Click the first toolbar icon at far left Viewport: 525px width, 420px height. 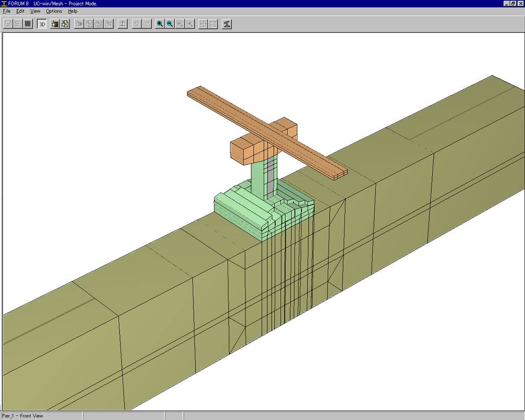click(8, 24)
